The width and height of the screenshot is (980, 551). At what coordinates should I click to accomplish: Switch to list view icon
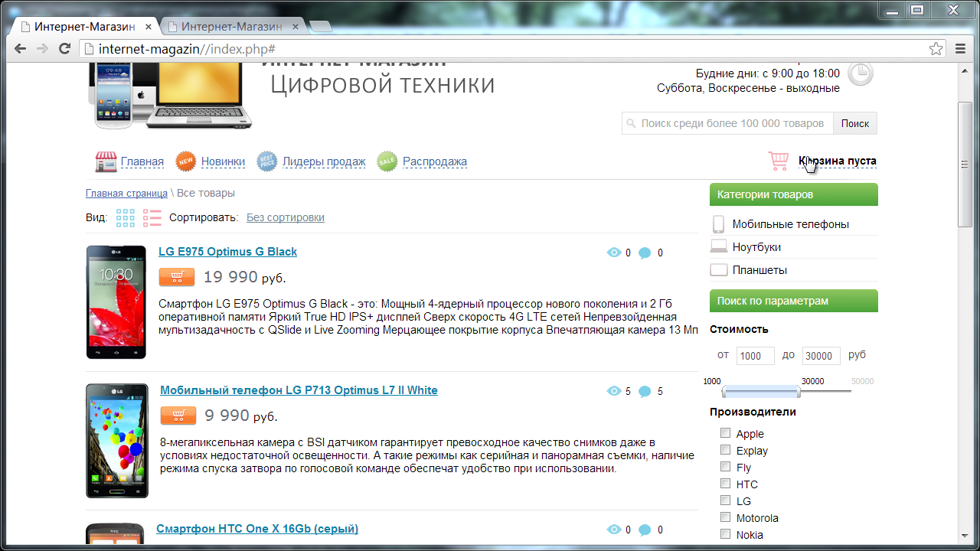tap(152, 218)
